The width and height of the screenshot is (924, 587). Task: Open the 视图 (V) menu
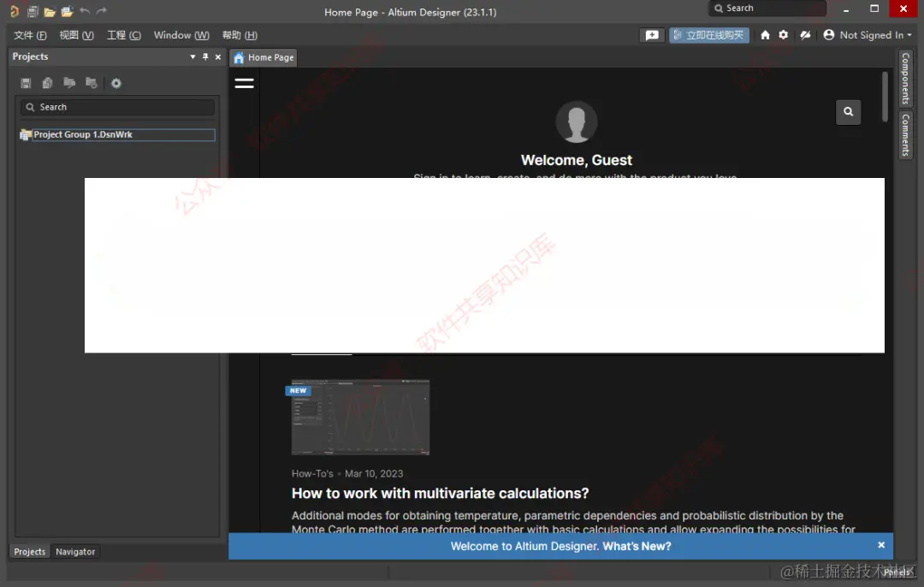coord(77,35)
